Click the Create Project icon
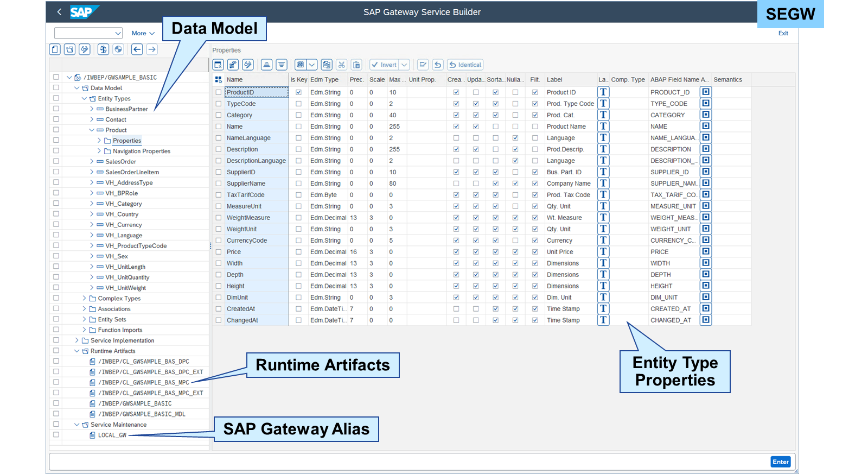The width and height of the screenshot is (868, 474). [x=55, y=49]
